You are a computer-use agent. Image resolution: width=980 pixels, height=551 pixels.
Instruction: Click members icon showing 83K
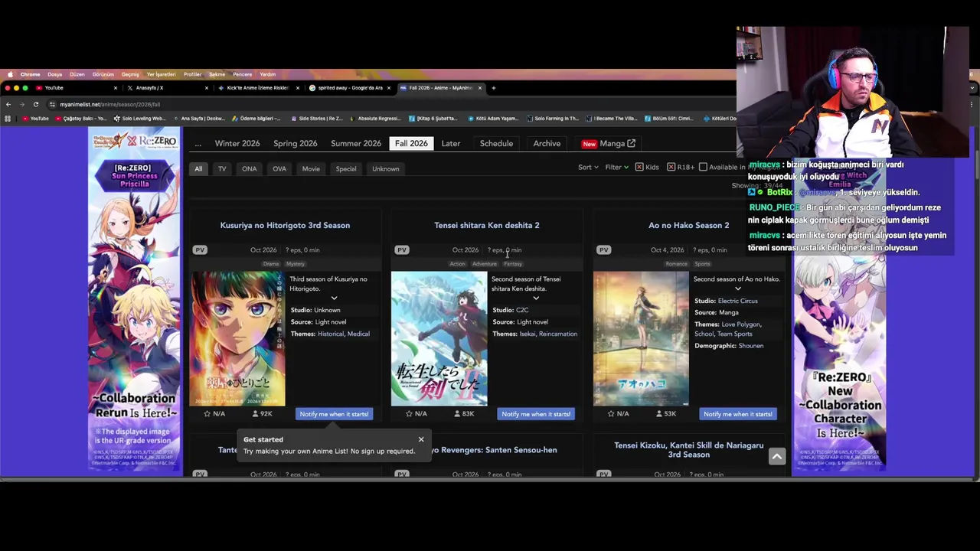click(457, 414)
